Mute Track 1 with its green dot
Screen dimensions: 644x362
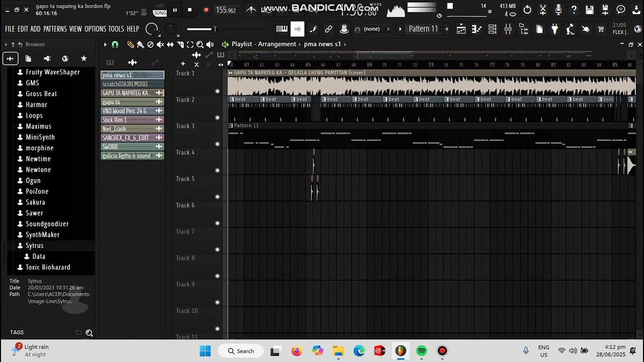(x=217, y=92)
